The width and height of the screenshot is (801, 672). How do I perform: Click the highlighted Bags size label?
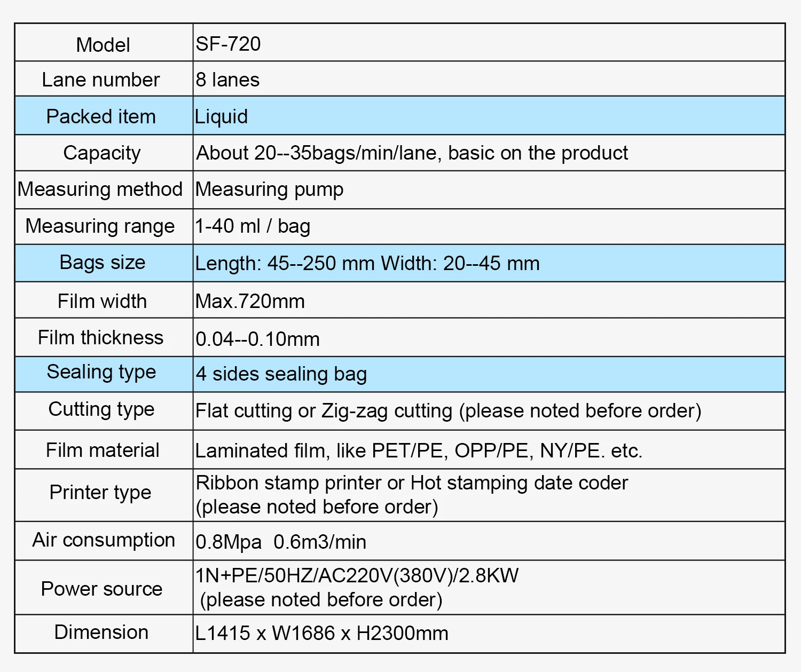pos(103,263)
